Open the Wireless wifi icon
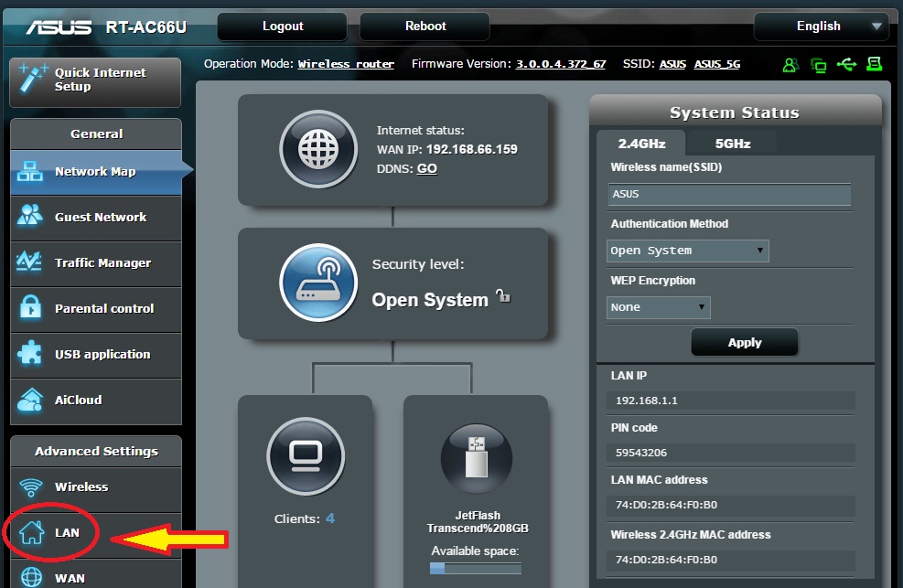This screenshot has width=903, height=588. point(31,487)
